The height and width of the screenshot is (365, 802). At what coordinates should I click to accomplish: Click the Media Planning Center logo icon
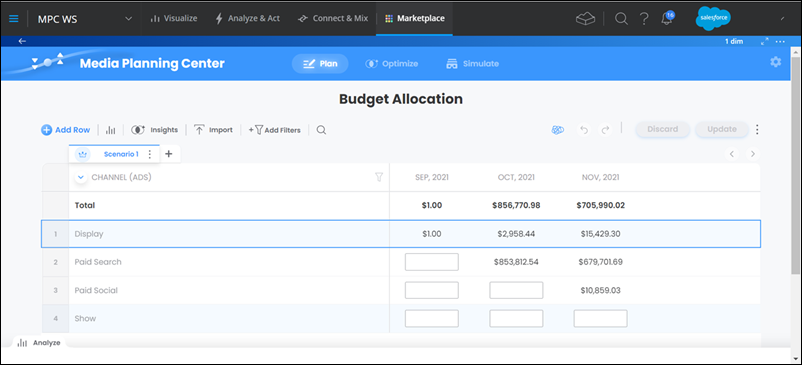[x=47, y=61]
